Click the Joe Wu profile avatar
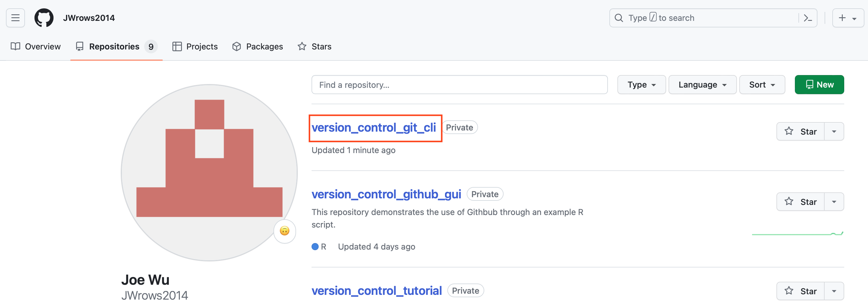Viewport: 868px width, 302px height. (x=209, y=172)
